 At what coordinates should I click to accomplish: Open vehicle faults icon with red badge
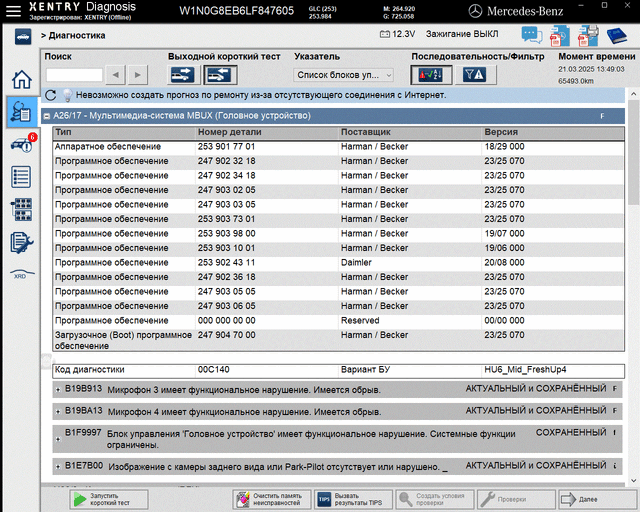(23, 144)
